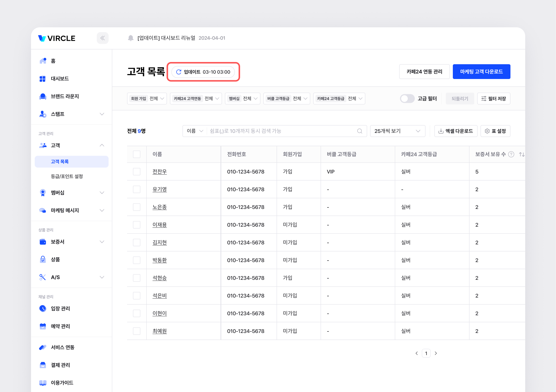Open 표 설정 gear button
556x392 pixels.
[495, 131]
